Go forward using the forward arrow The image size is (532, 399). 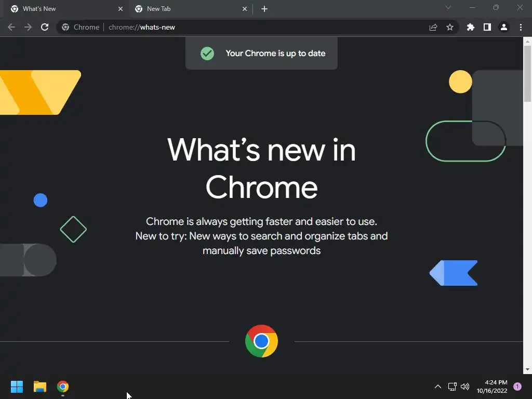tap(28, 27)
